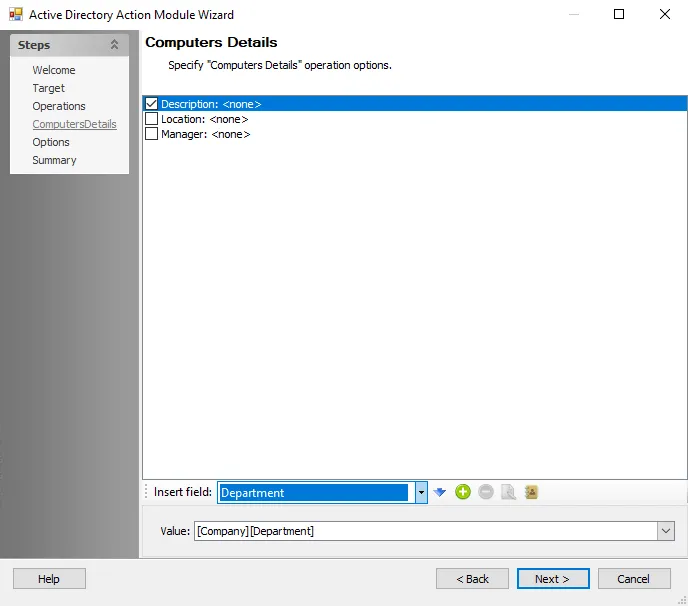Click the Next > button

(x=553, y=579)
